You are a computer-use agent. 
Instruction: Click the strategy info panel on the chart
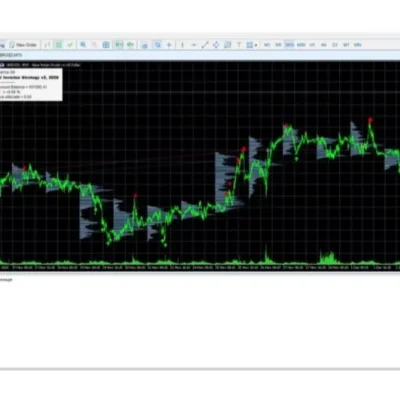31,84
